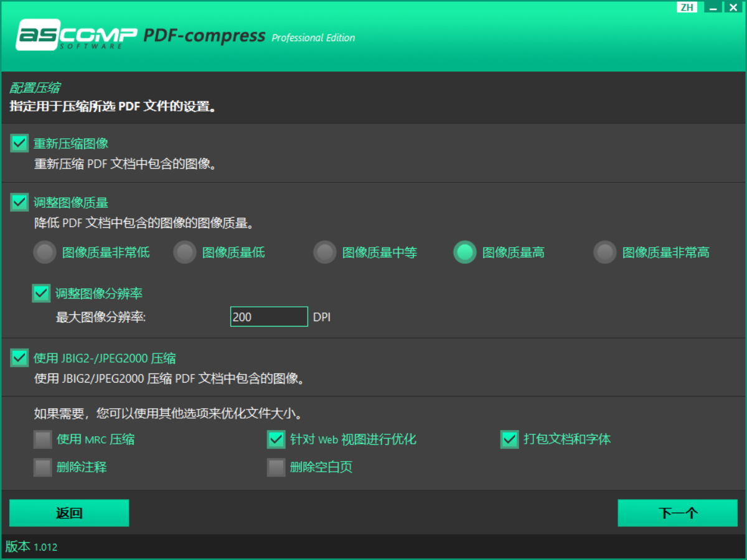The width and height of the screenshot is (747, 560).
Task: Disable the 调整图像分辨率 option
Action: click(42, 293)
